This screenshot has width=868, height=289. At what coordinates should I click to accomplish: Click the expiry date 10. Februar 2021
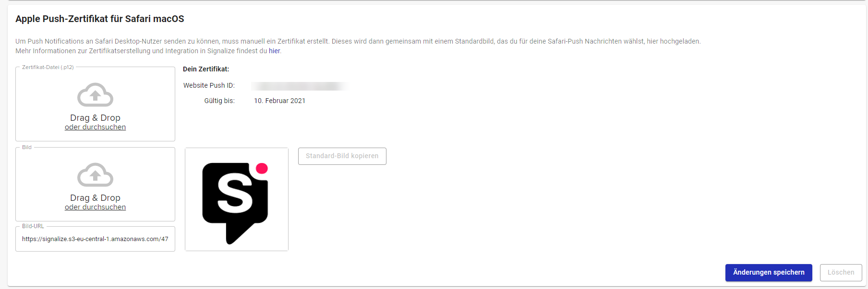pos(279,101)
